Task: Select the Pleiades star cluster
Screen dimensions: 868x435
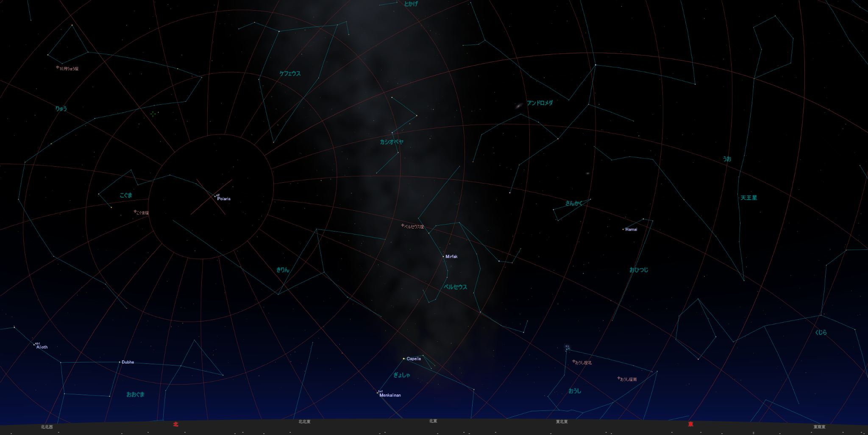Action: [567, 348]
